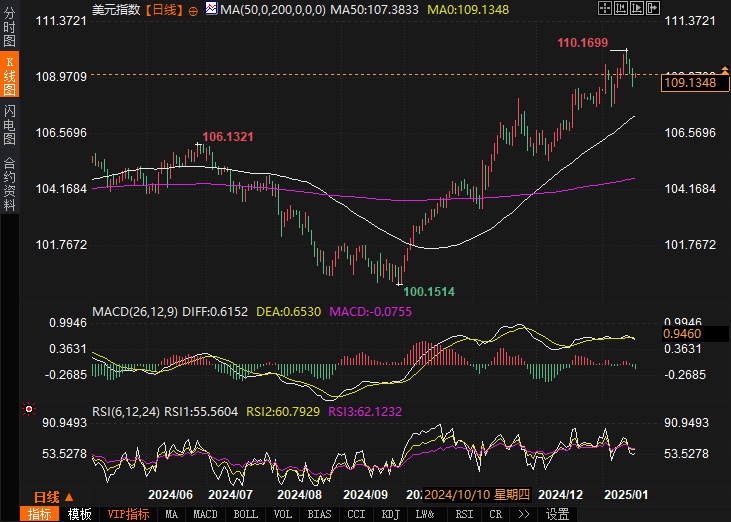The image size is (731, 522).
Task: Open the 合约资料 sidebar tab
Action: click(x=9, y=183)
